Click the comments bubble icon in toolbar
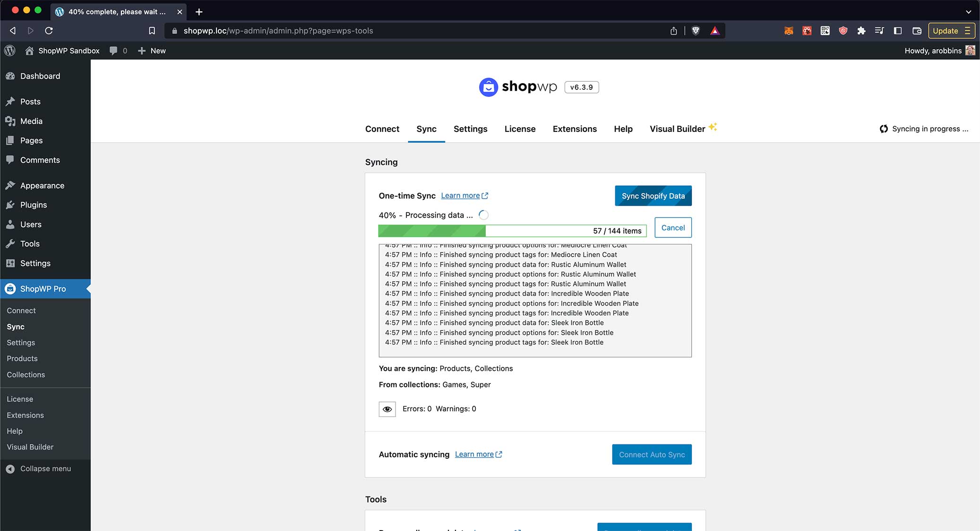Image resolution: width=980 pixels, height=531 pixels. pyautogui.click(x=114, y=50)
